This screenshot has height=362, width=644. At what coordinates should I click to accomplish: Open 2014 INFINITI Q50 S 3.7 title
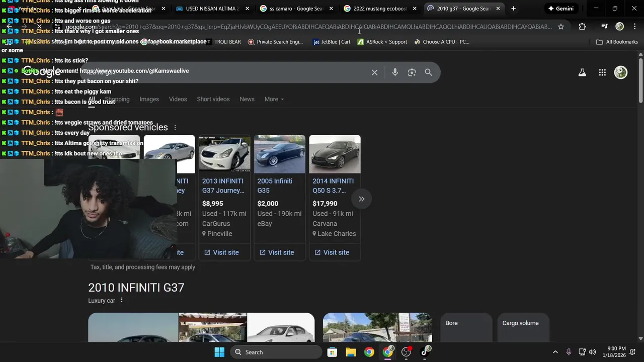[x=333, y=186]
